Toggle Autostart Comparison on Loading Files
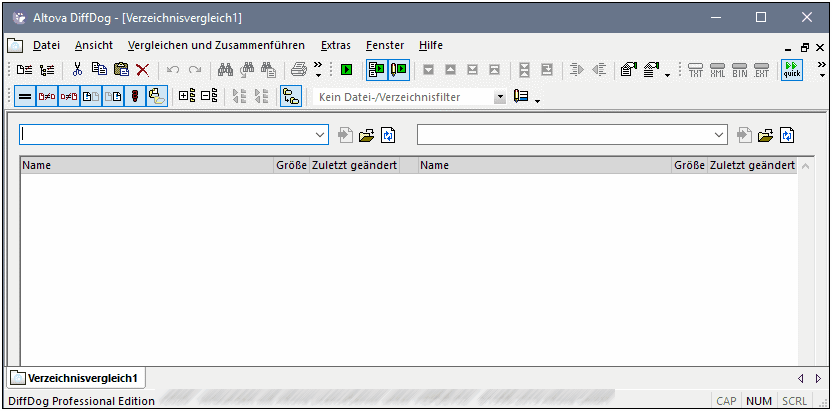The image size is (832, 411). [377, 69]
